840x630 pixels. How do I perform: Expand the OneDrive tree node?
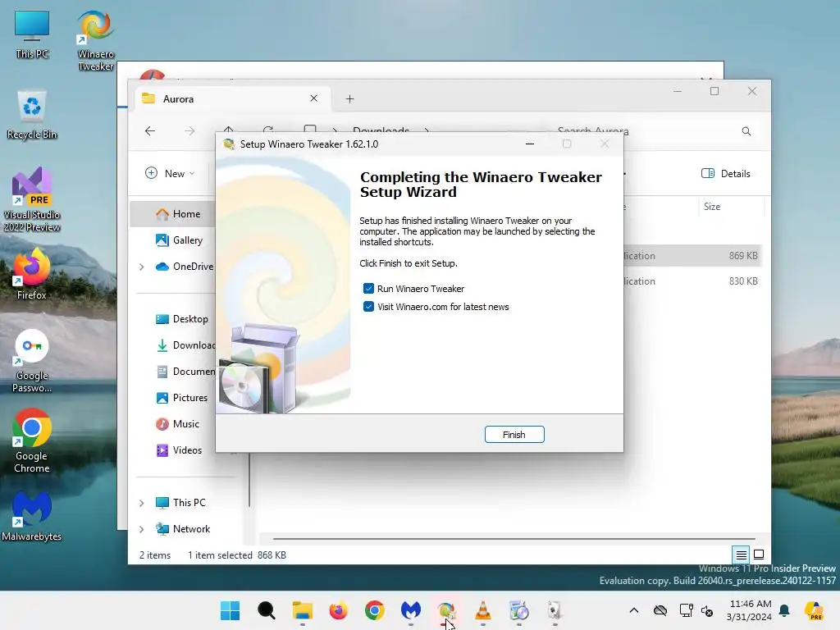(x=141, y=267)
